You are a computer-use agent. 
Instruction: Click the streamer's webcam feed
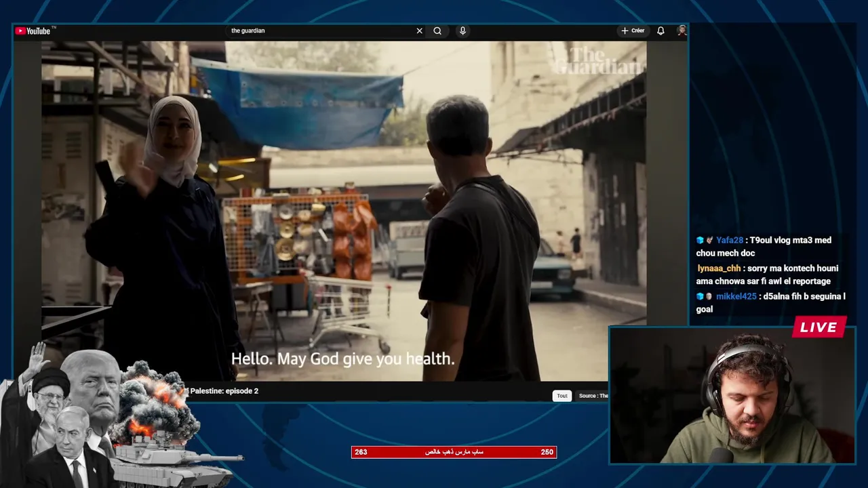(732, 396)
